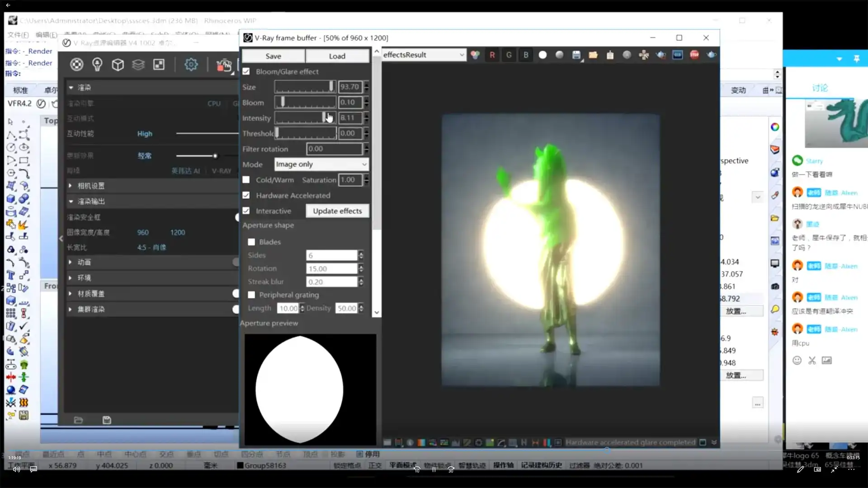The height and width of the screenshot is (488, 868).
Task: Click the V-Ray lights bulb icon
Action: 97,65
